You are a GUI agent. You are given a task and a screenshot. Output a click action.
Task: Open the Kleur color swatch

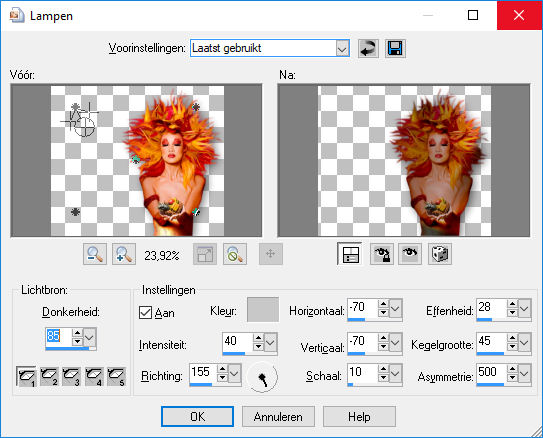263,310
